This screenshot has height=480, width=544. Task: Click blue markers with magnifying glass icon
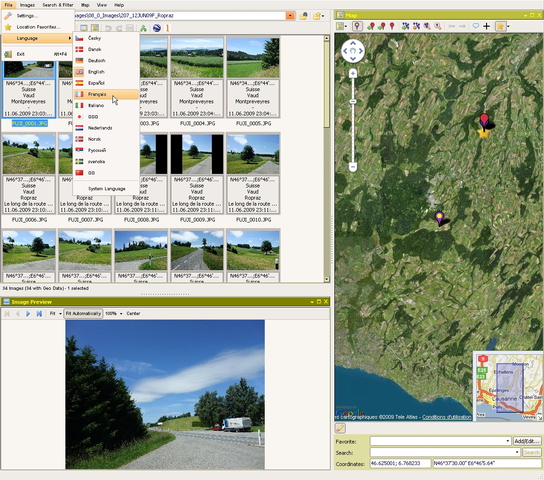(427, 26)
